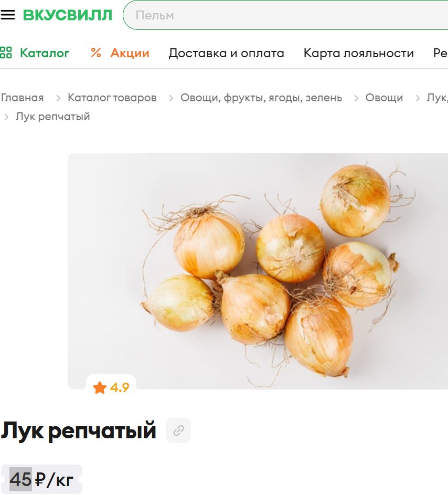Go to Доставка и оплата page

(x=226, y=53)
